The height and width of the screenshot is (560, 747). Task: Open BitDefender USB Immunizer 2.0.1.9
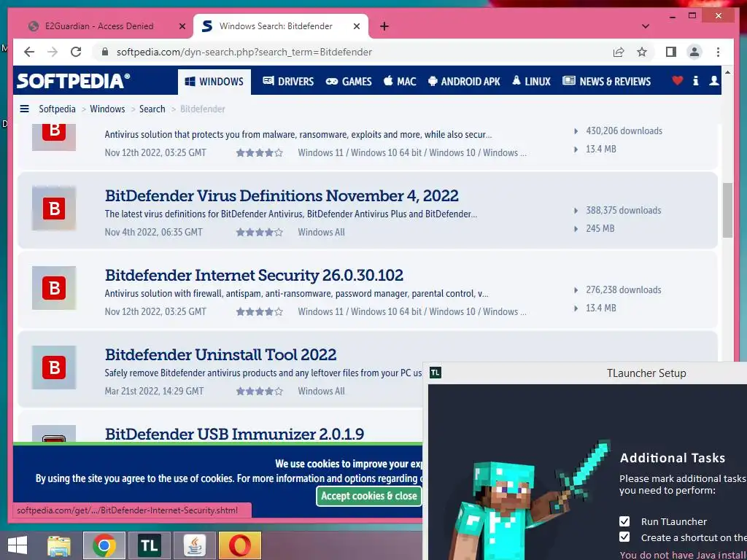tap(234, 434)
